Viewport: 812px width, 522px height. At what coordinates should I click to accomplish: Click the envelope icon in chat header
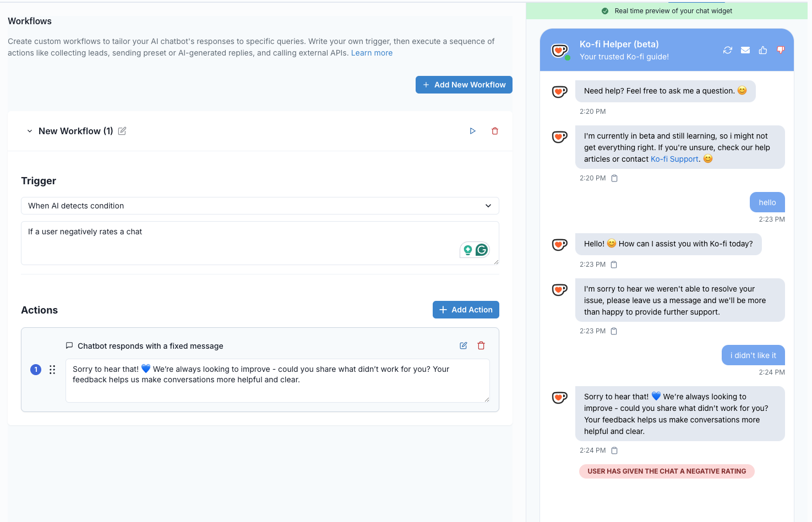[x=745, y=50]
